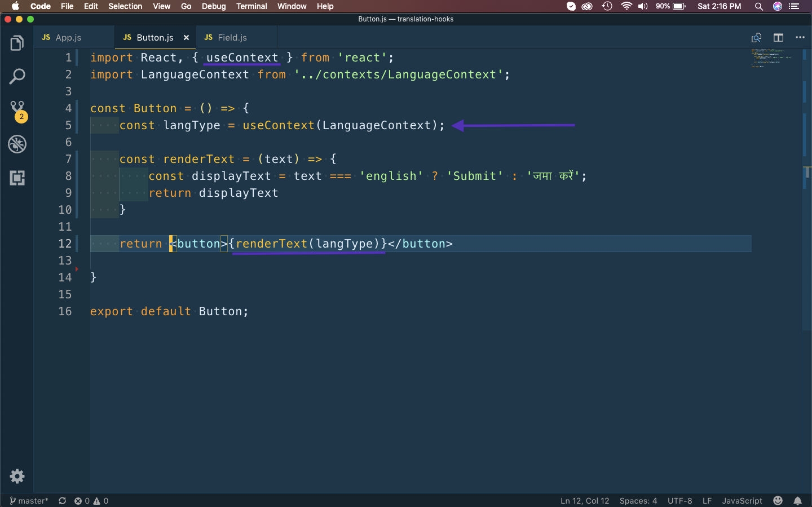Open the Edit menu

click(91, 6)
